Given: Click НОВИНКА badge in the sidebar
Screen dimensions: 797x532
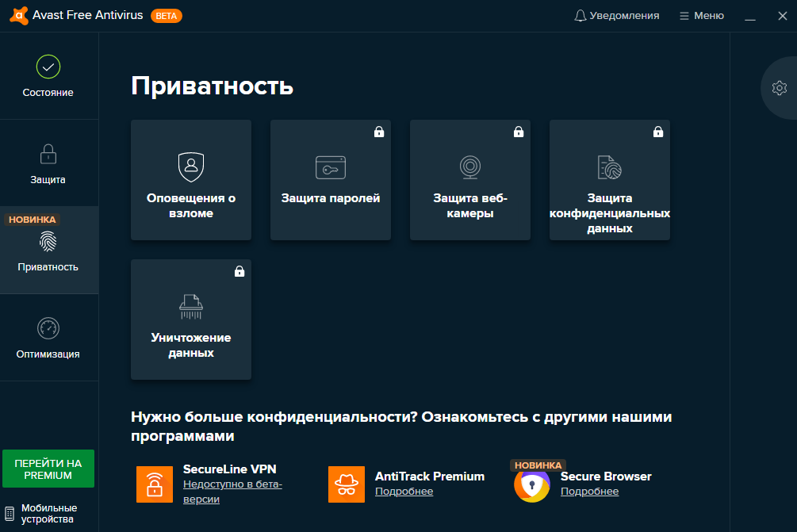Looking at the screenshot, I should 32,220.
